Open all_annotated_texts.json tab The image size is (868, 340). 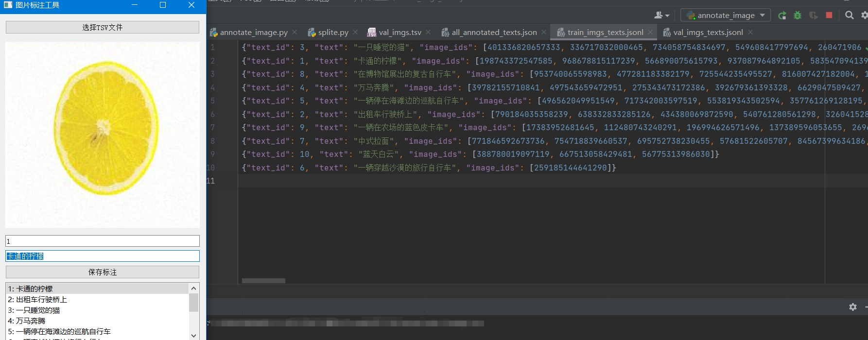(x=494, y=32)
